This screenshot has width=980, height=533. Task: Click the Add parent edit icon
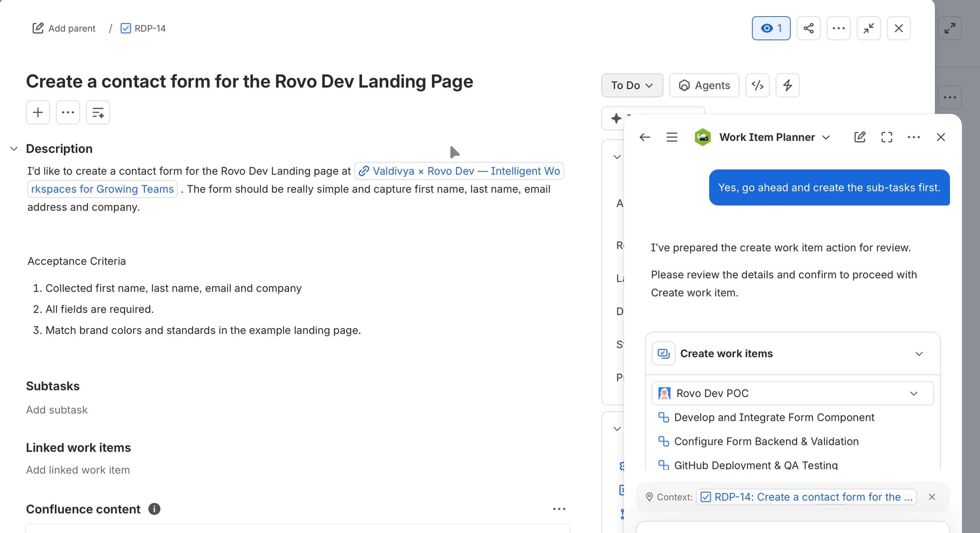click(x=38, y=28)
